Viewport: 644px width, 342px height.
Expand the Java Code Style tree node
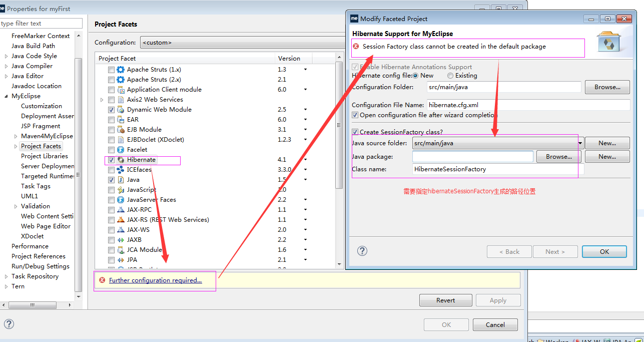click(6, 56)
